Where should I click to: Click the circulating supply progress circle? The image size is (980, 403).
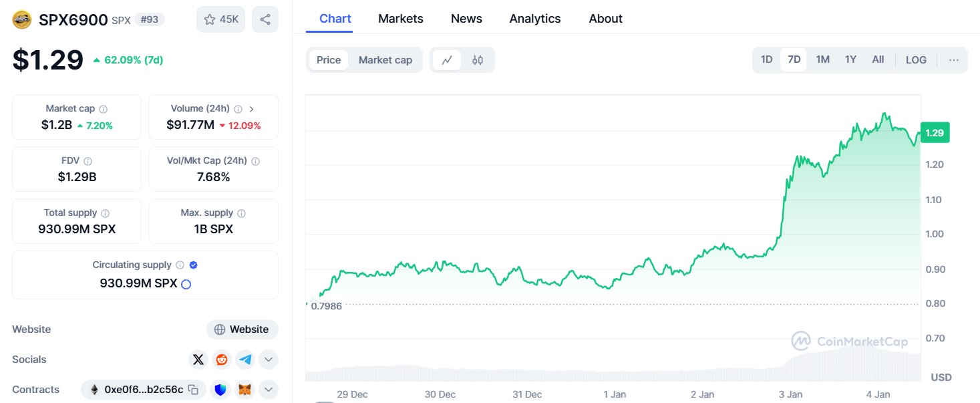coord(186,284)
